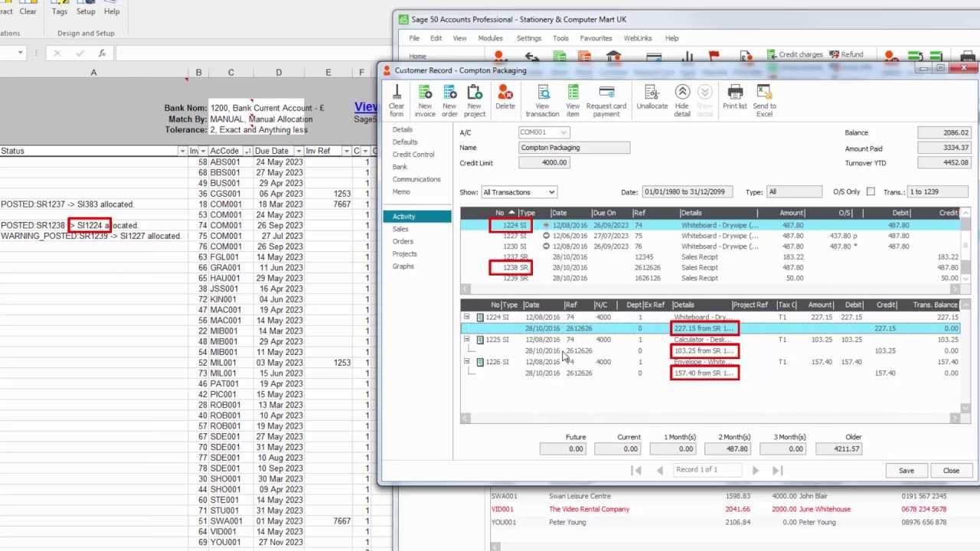Click Refund in Sage main toolbar
Screen dimensions: 980x551
tap(846, 54)
